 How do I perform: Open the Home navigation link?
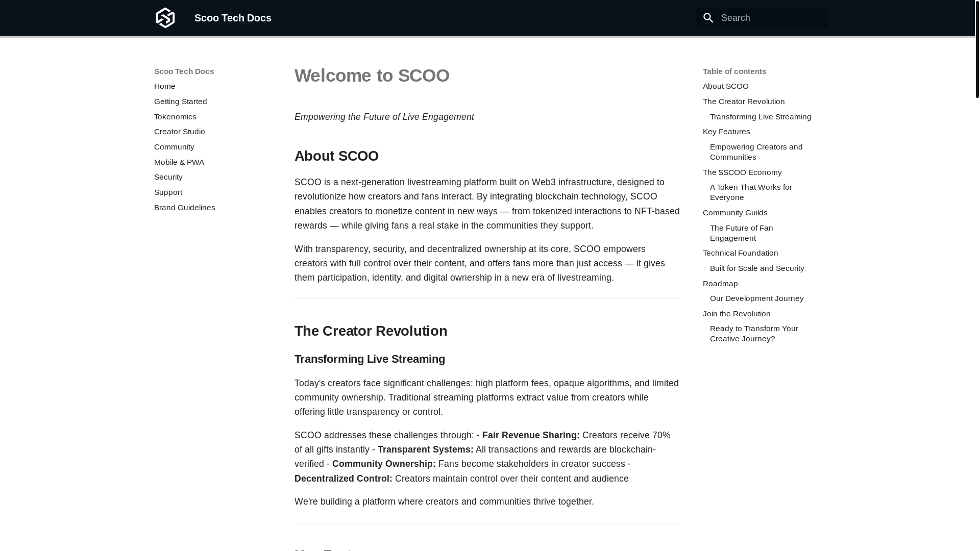(x=165, y=86)
